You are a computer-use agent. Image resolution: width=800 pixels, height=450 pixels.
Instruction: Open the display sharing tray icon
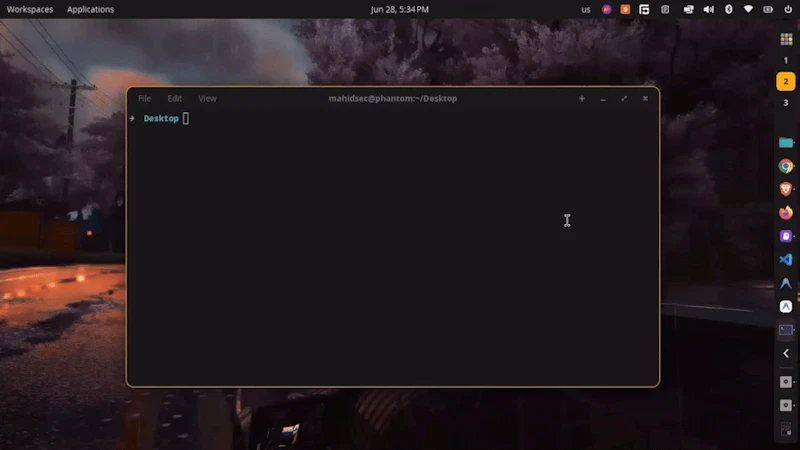tap(688, 9)
